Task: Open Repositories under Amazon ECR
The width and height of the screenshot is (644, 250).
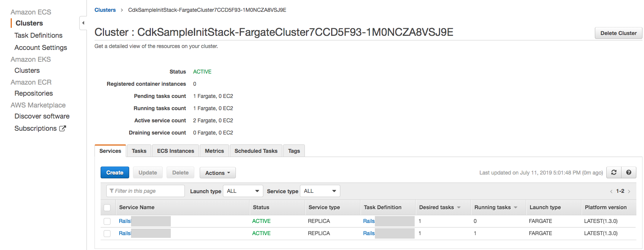Action: click(x=34, y=93)
